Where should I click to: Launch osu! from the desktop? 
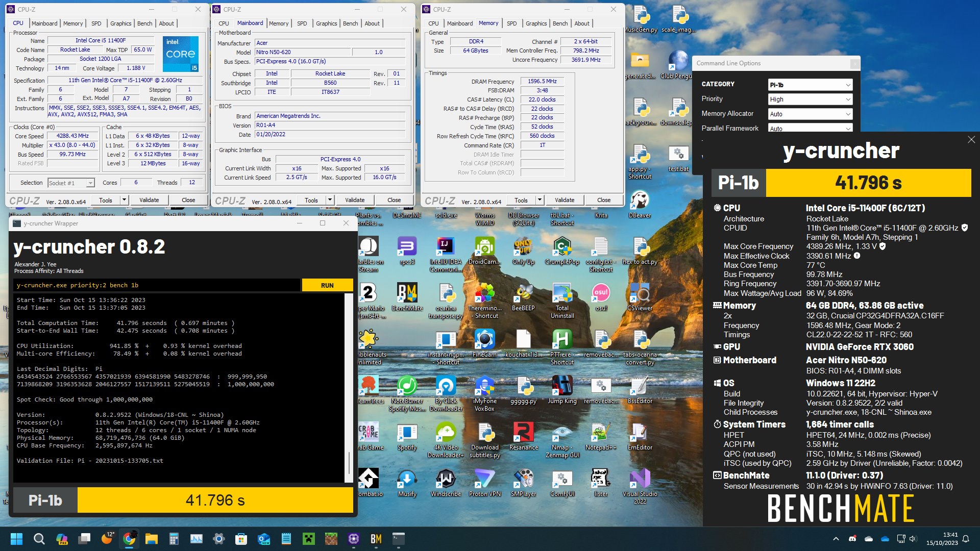[601, 297]
